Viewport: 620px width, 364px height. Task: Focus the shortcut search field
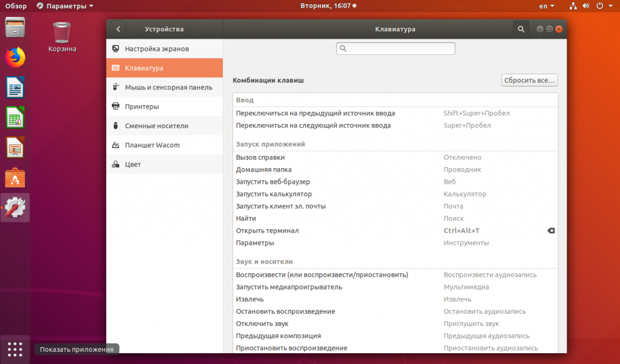point(395,48)
